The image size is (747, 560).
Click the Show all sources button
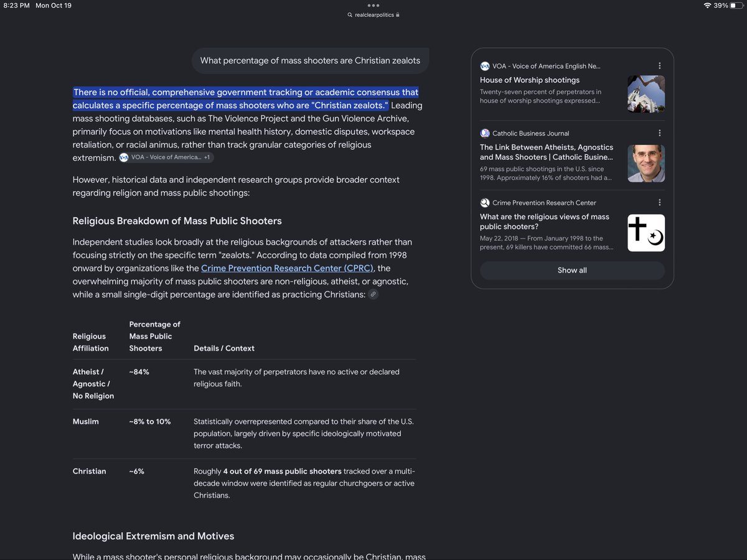(572, 270)
